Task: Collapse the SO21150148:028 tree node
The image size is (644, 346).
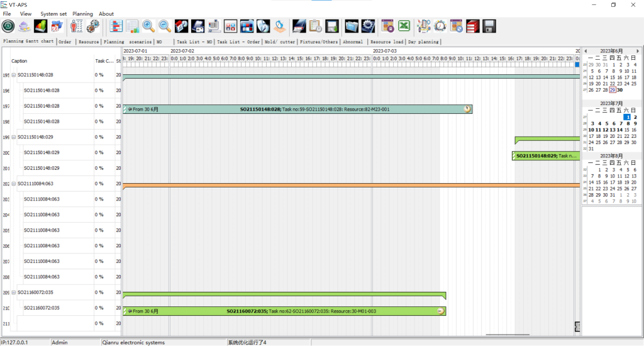Action: [14, 75]
